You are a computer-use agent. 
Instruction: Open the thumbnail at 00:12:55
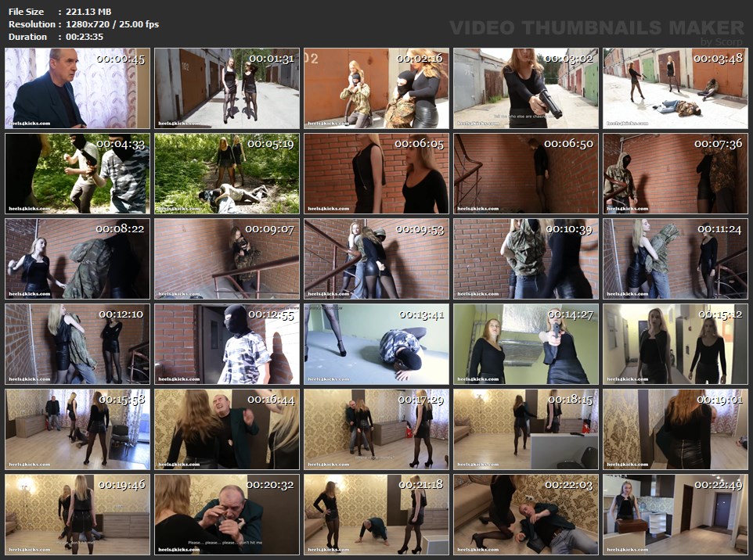(x=227, y=344)
